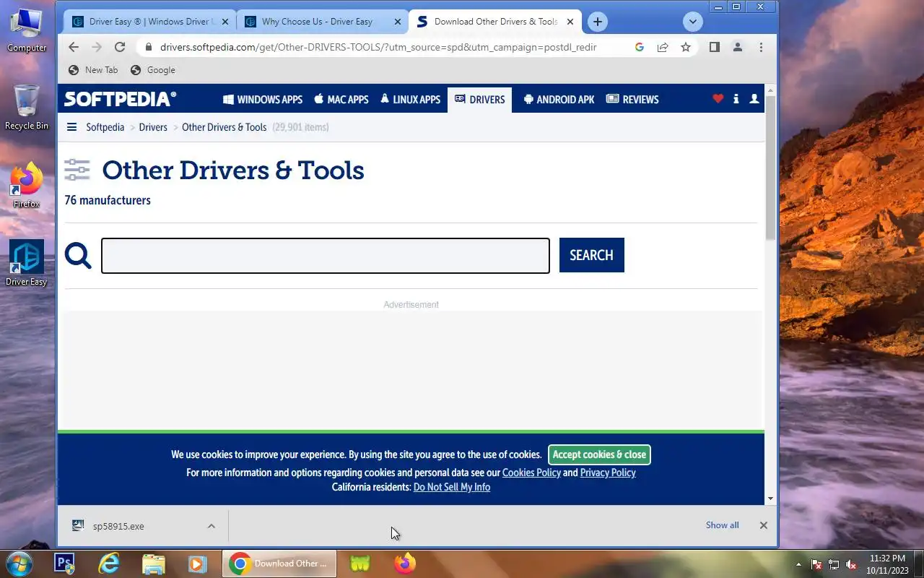Switch to Driver Easy Windows Driver tab

coord(149,22)
